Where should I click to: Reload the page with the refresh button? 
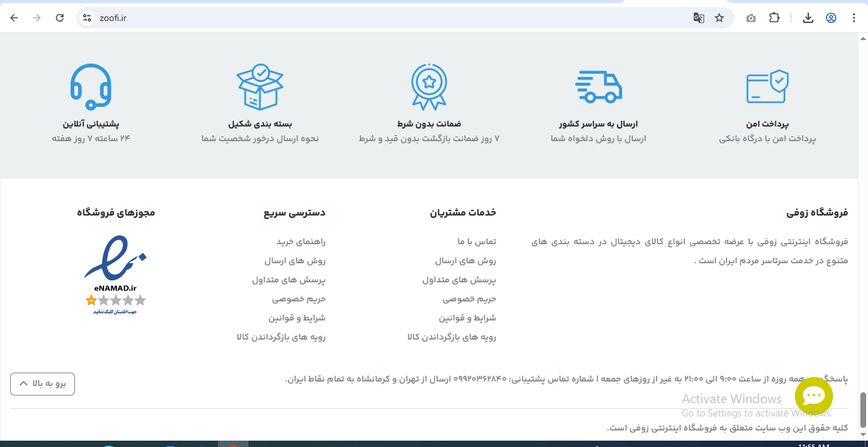[x=60, y=18]
